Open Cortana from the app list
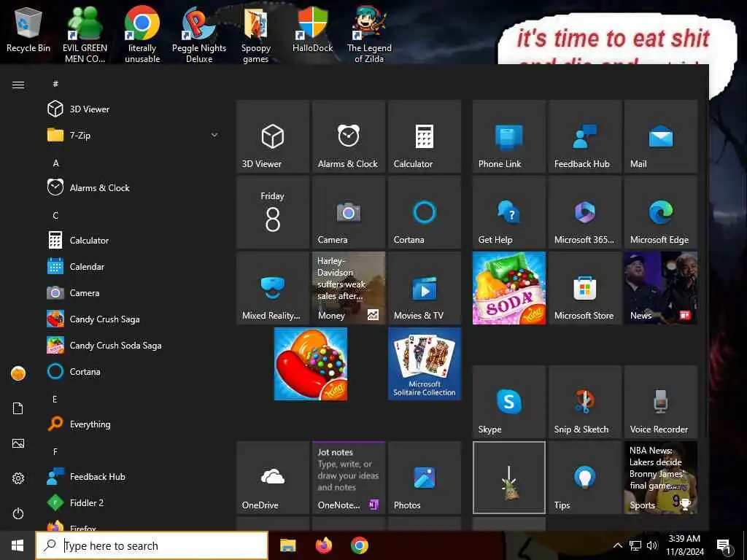This screenshot has width=747, height=560. [133, 371]
